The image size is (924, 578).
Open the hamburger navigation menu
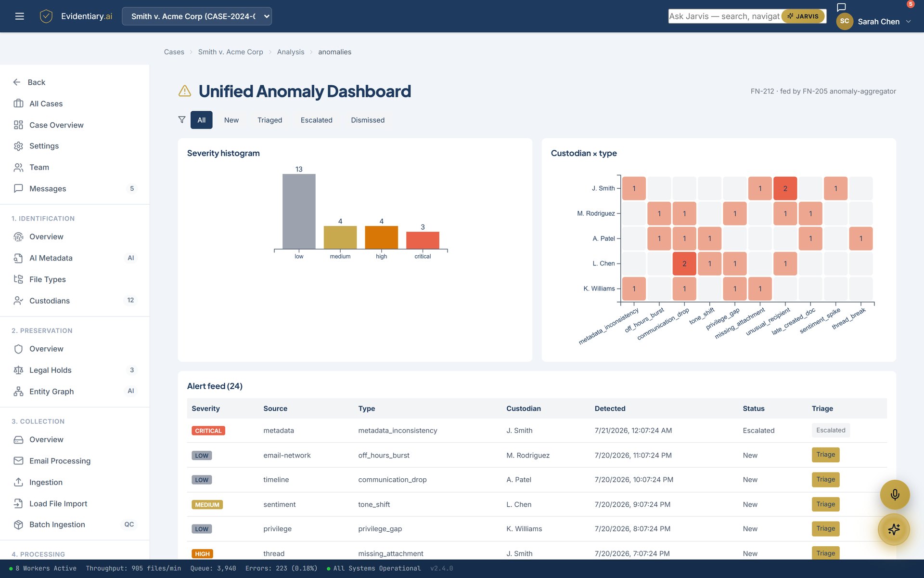click(x=19, y=16)
